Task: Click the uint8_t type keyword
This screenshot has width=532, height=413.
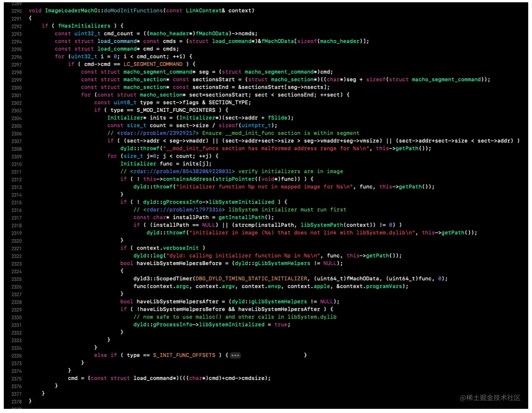Action: pos(125,102)
